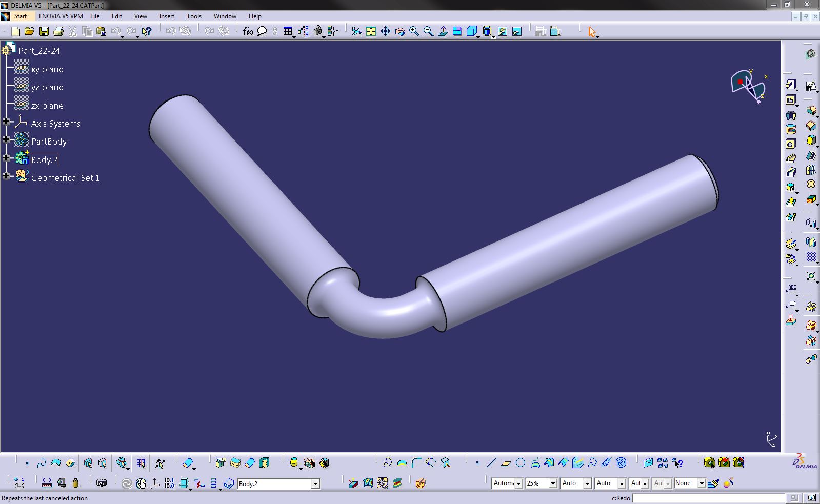Click the Select arrow tool

point(592,32)
